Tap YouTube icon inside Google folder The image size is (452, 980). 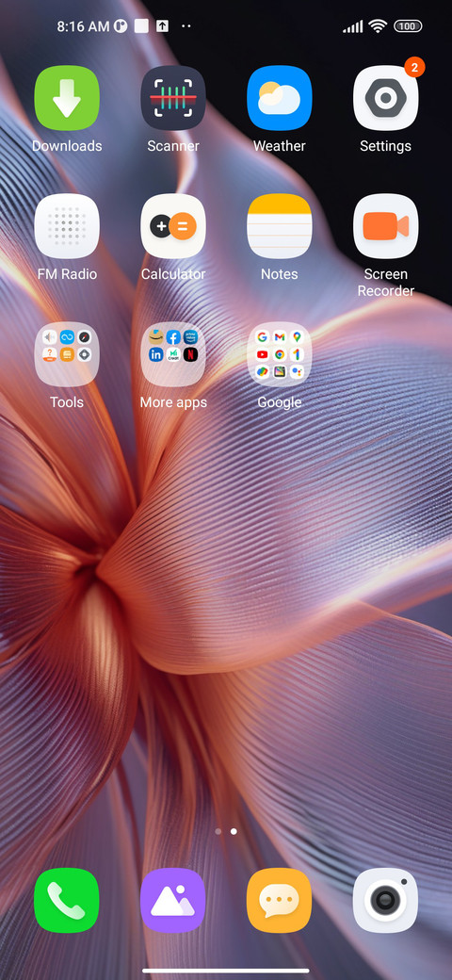click(262, 354)
